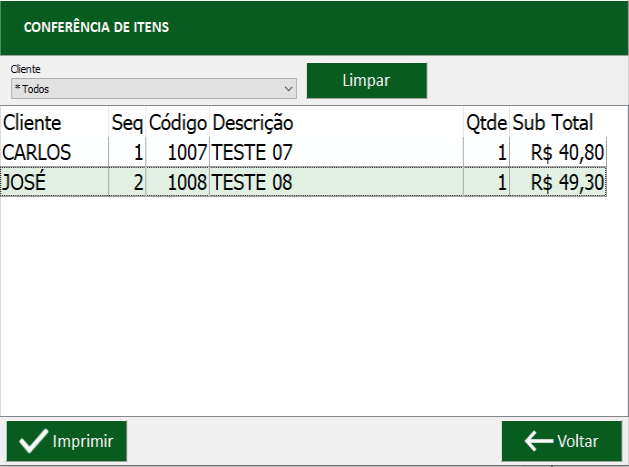Click the Código column header
The height and width of the screenshot is (467, 629).
[178, 122]
